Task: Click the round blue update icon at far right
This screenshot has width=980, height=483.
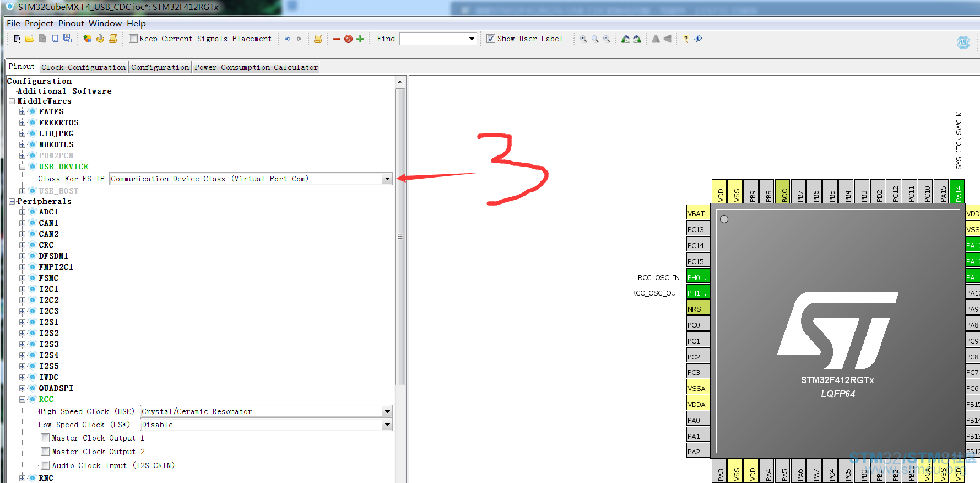Action: point(963,42)
